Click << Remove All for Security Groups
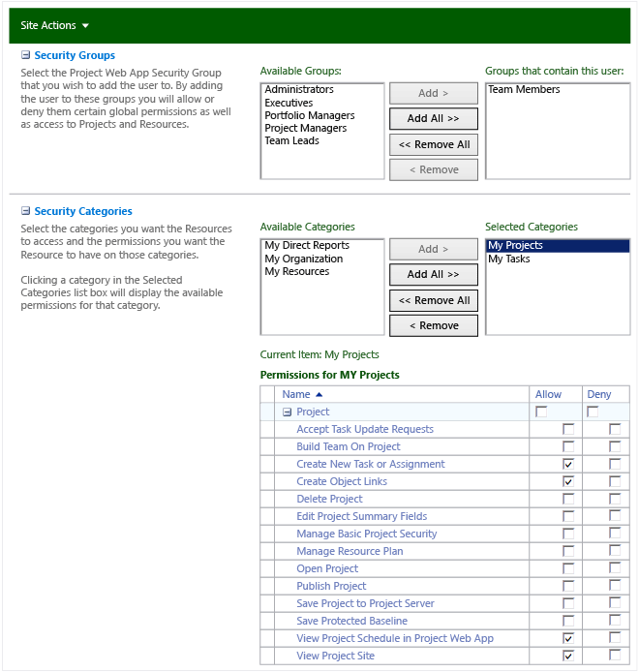The image size is (639, 672). tap(434, 144)
